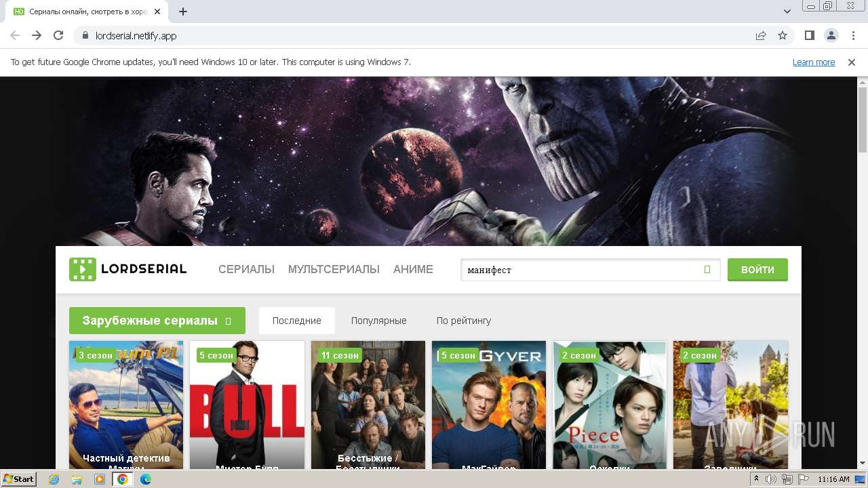This screenshot has height=488, width=868.
Task: Open the Chrome profile icon
Action: click(831, 35)
